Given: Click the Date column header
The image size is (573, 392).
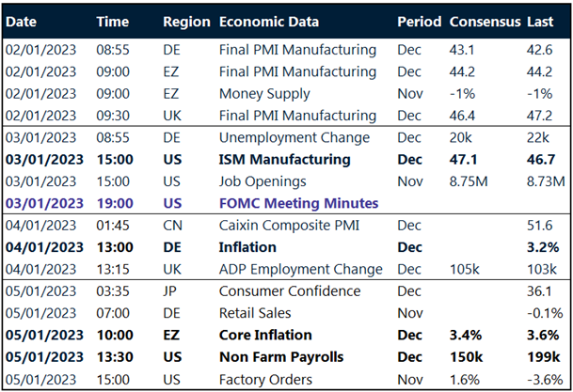Looking at the screenshot, I should click(24, 22).
